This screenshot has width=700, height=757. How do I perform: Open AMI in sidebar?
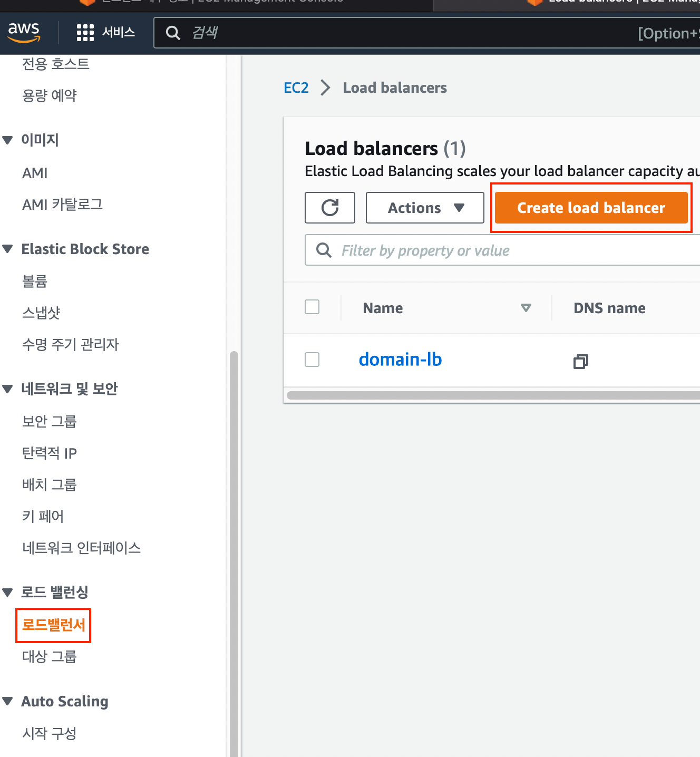point(35,173)
